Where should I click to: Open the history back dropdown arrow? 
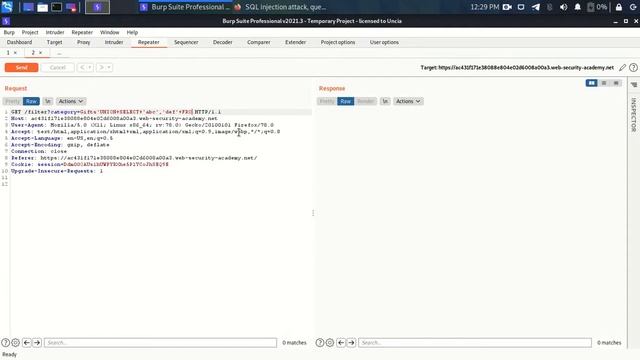coord(90,67)
